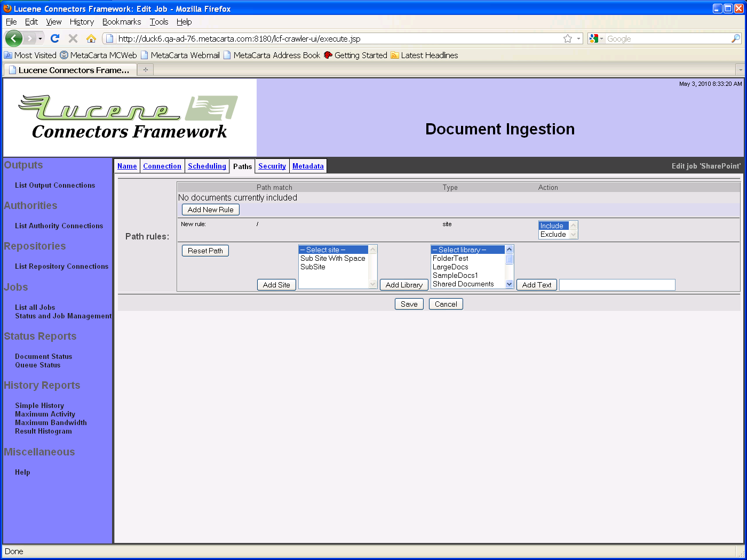Go to the Home page icon

click(x=91, y=38)
